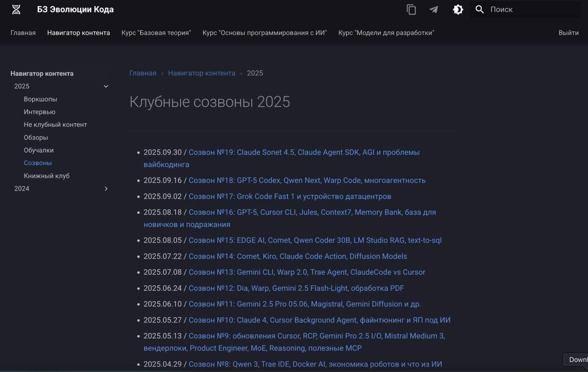The height and width of the screenshot is (372, 588).
Task: Click the search magnifier icon
Action: (x=480, y=10)
